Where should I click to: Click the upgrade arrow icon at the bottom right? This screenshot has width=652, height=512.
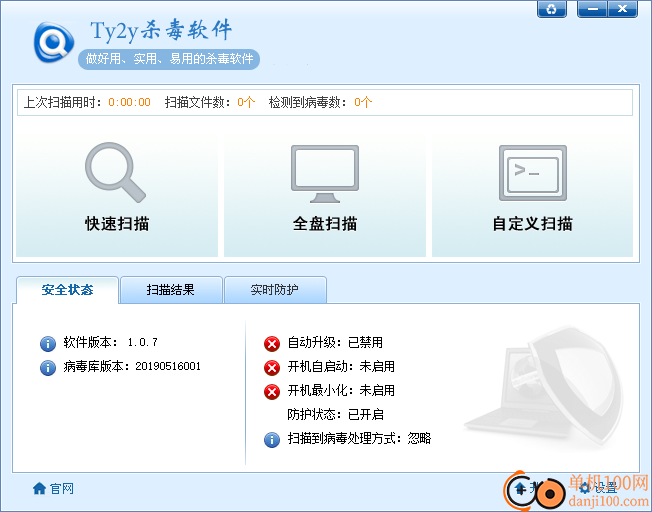(x=521, y=489)
